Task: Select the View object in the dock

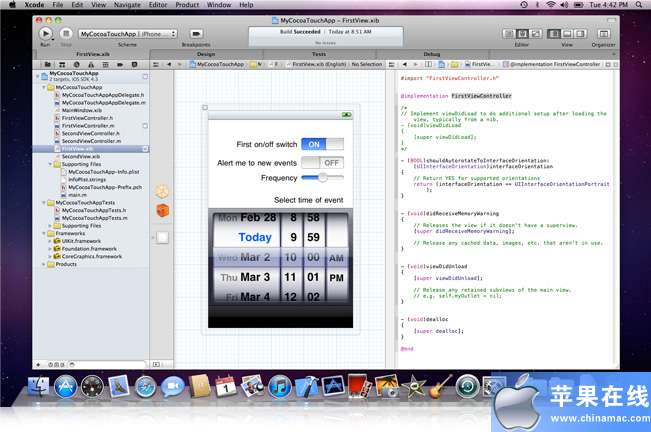Action: pyautogui.click(x=161, y=237)
